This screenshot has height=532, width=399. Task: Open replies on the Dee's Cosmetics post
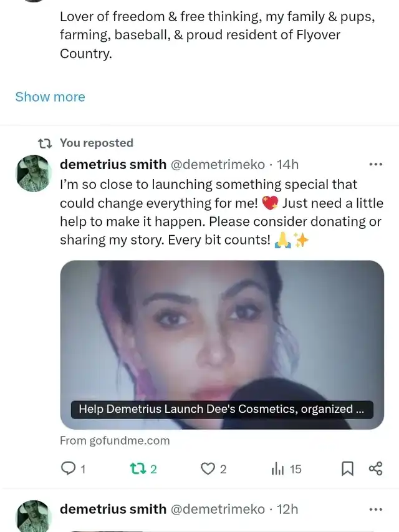click(67, 469)
